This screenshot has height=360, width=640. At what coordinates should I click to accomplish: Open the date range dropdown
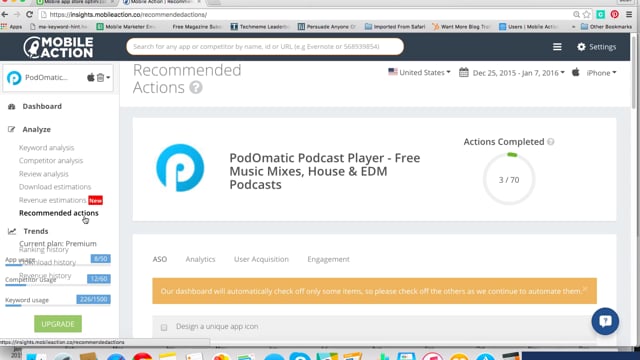pos(519,73)
